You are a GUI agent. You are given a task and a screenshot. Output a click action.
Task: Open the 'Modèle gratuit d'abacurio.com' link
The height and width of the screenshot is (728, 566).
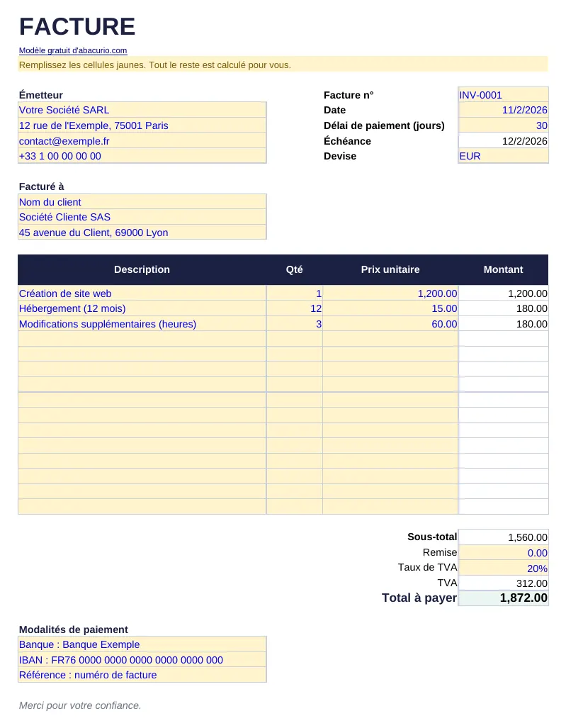73,50
